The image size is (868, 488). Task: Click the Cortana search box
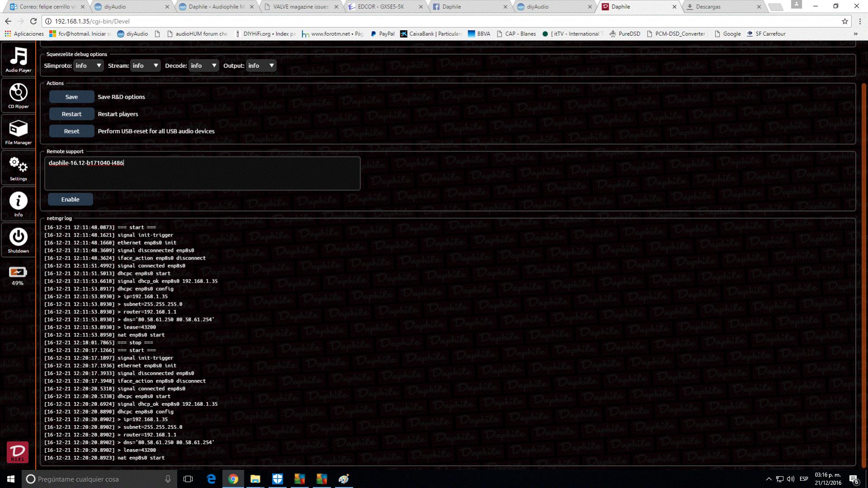(100, 479)
